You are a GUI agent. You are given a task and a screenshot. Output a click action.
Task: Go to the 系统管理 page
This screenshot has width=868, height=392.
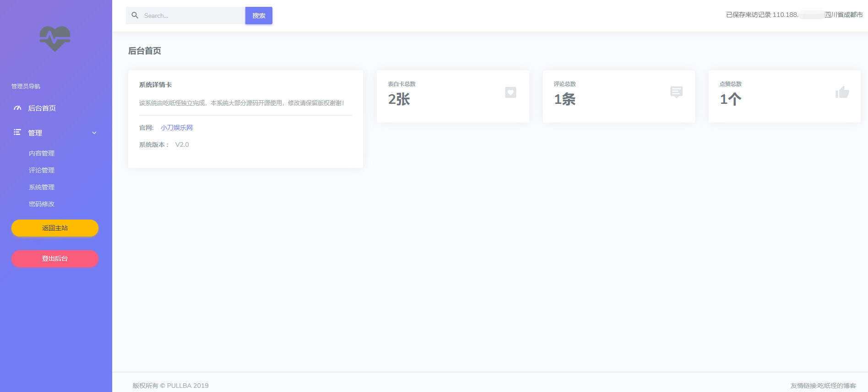42,187
